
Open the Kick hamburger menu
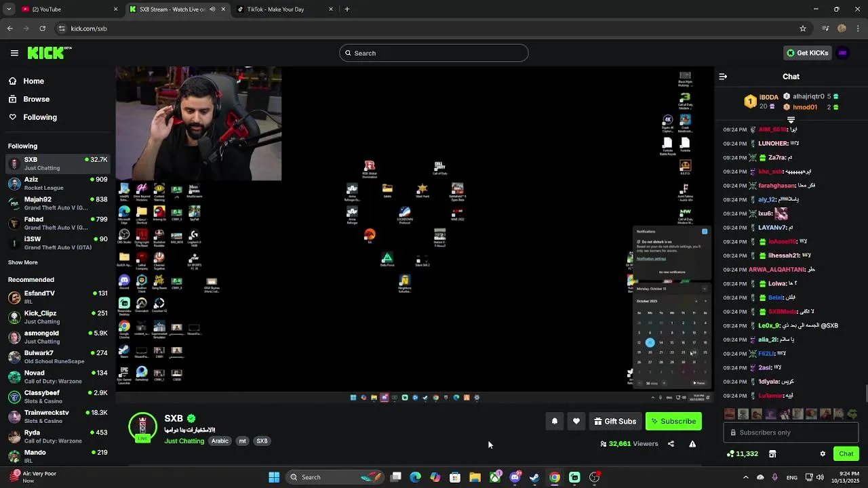(14, 53)
